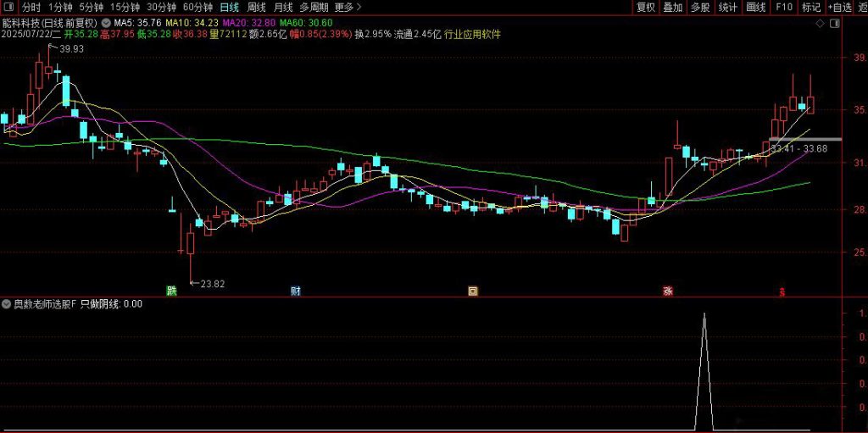This screenshot has width=868, height=433.
Task: Open the 更多 periods expander
Action: (x=348, y=7)
